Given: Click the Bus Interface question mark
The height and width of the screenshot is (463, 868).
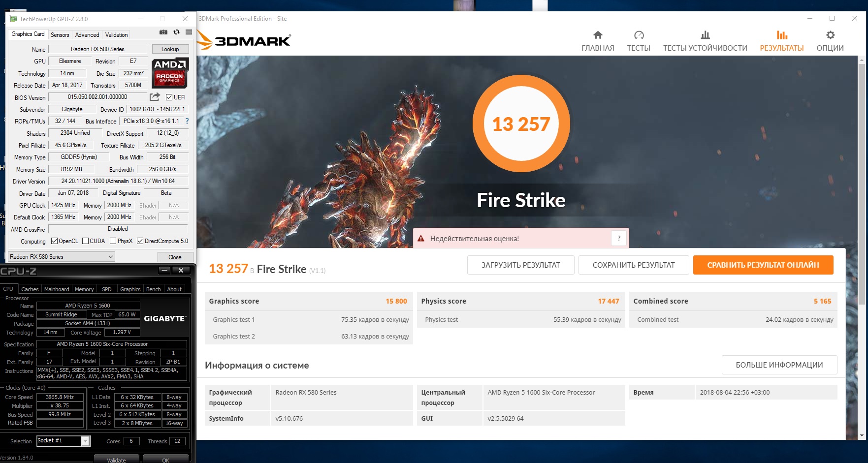Looking at the screenshot, I should pyautogui.click(x=187, y=121).
